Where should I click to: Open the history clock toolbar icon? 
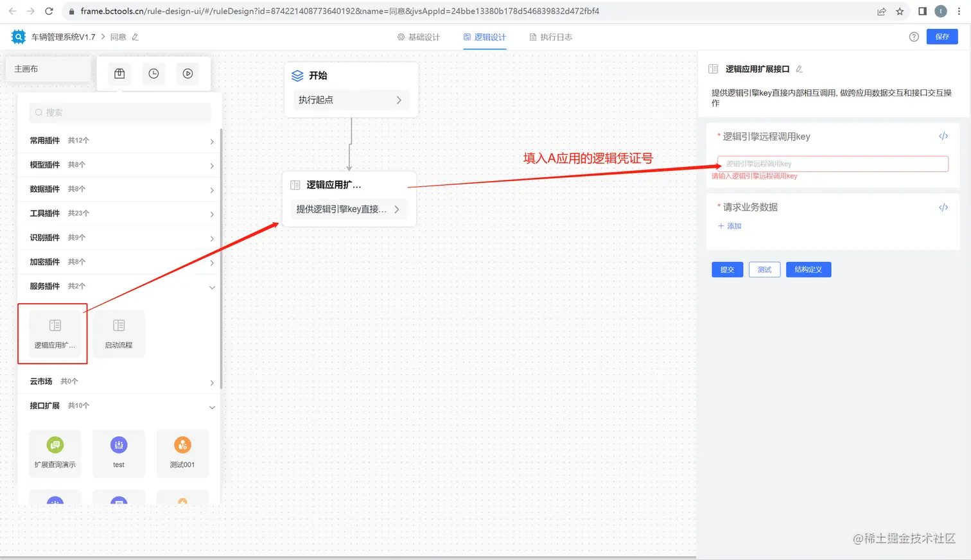coord(153,74)
